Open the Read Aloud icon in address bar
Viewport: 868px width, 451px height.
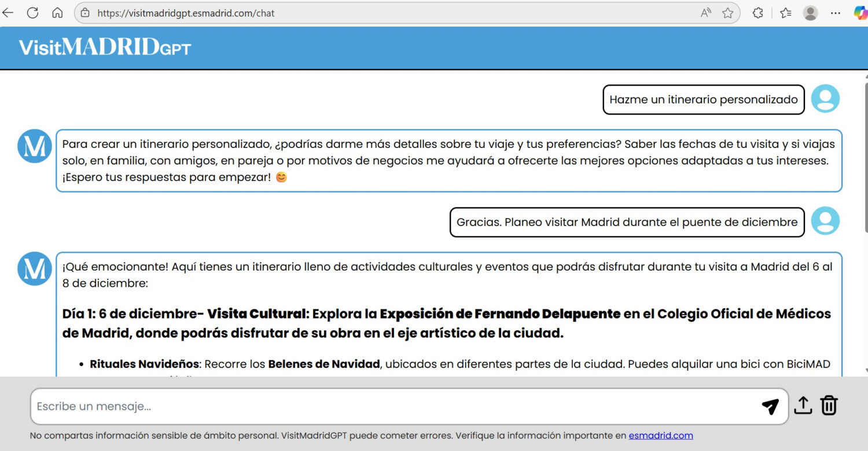pyautogui.click(x=706, y=13)
